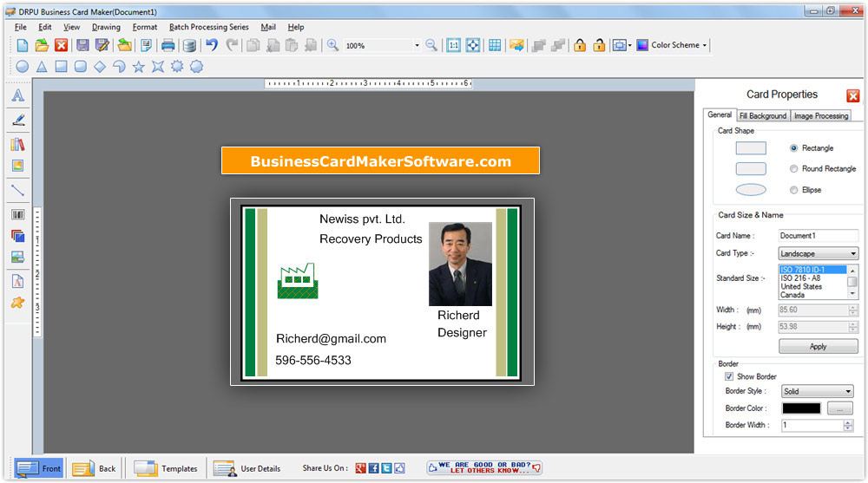The image size is (868, 483).
Task: Open the Templates button
Action: [x=166, y=468]
